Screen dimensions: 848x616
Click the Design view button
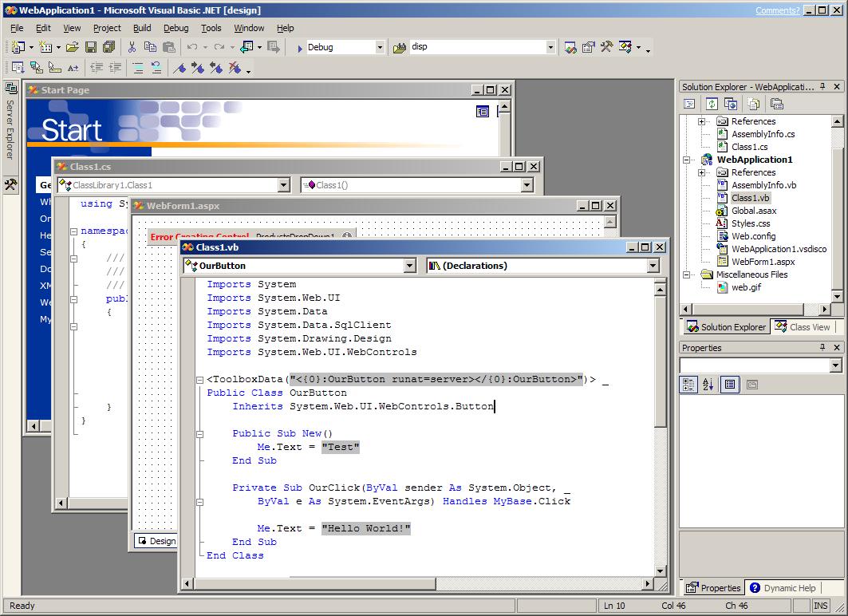click(156, 541)
